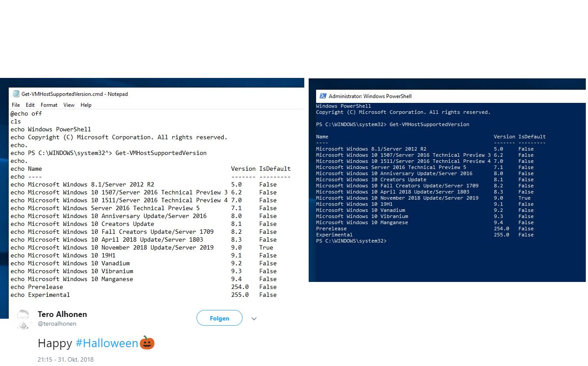Screen dimensions: 588x366
Task: Click the 'True' value in PowerShell output
Action: pyautogui.click(x=525, y=198)
